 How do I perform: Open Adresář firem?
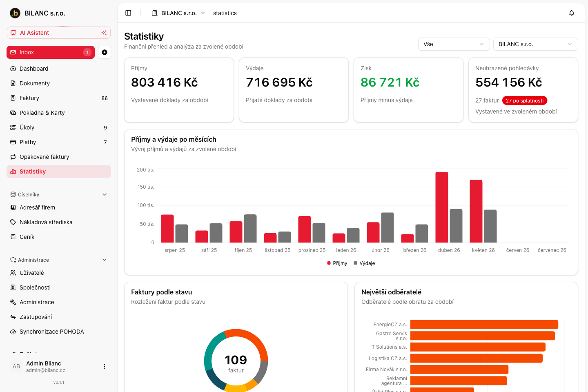pyautogui.click(x=59, y=207)
